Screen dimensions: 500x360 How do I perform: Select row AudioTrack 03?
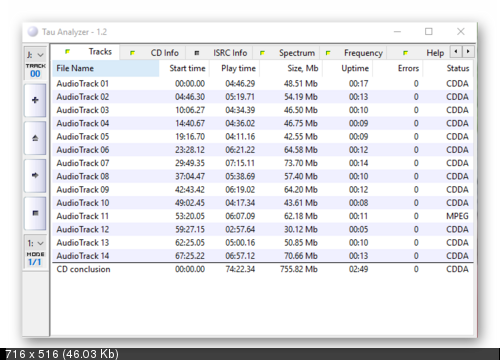click(x=263, y=110)
